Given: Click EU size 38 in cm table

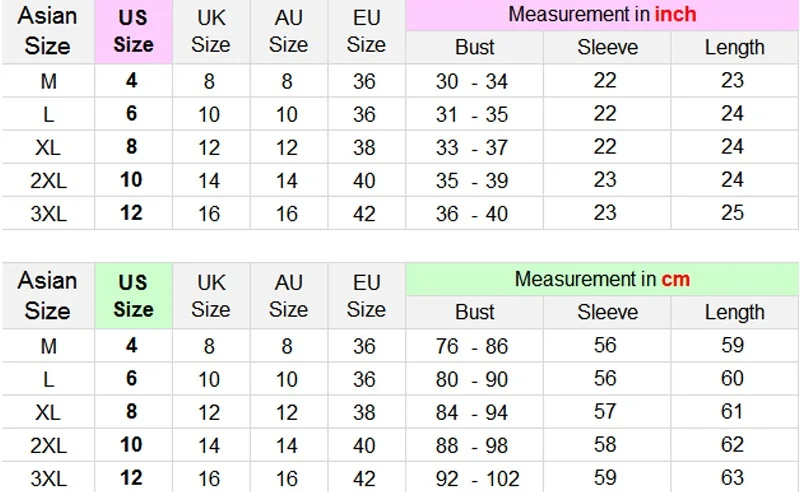Looking at the screenshot, I should 366,412.
